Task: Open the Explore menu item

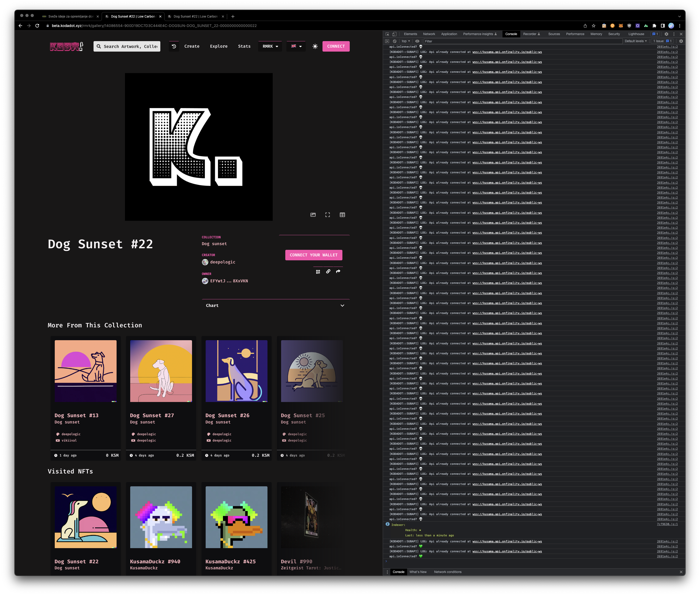Action: pyautogui.click(x=218, y=46)
